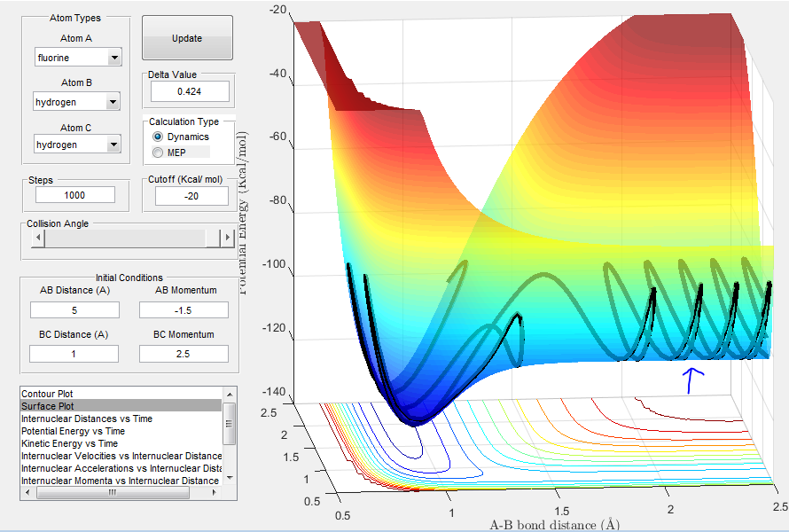Click the list horizontal scroll right arrow

click(x=215, y=493)
